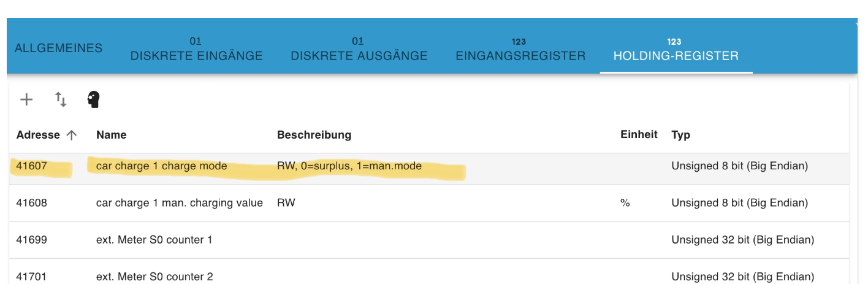Click the % unit field for 41608
Viewport: 868px width, 284px height.
[x=625, y=203]
